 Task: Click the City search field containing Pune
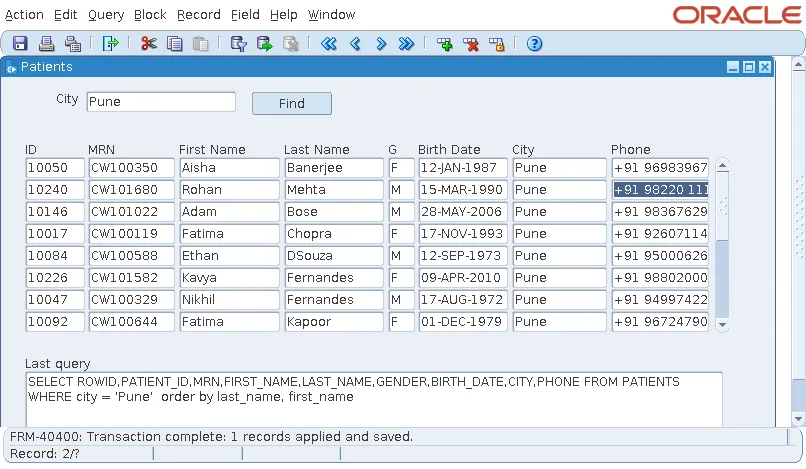tap(161, 102)
